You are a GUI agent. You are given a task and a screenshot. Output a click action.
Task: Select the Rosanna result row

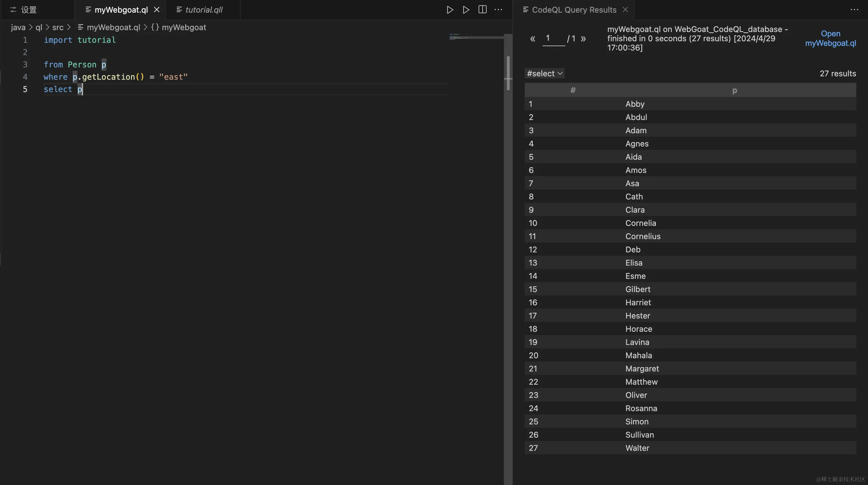click(691, 408)
